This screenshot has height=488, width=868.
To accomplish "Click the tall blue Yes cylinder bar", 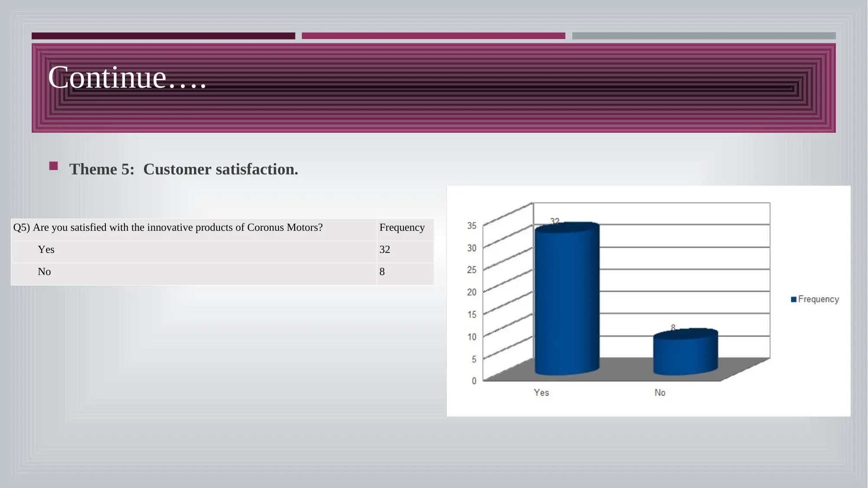I will coord(567,299).
